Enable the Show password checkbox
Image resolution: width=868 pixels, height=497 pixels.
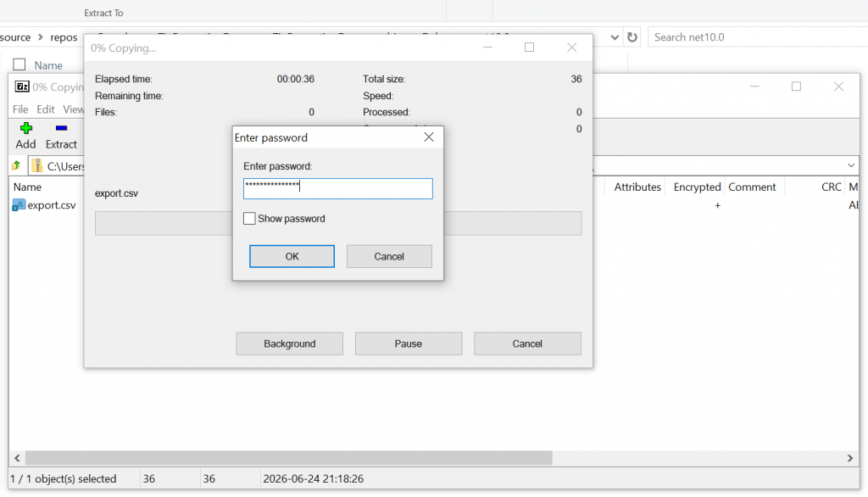pyautogui.click(x=250, y=218)
